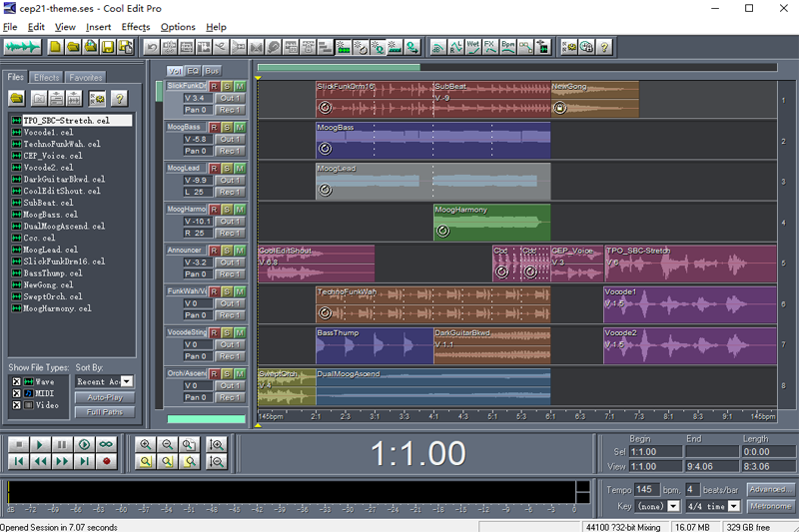Click the Full Paths button
The image size is (799, 532).
105,412
